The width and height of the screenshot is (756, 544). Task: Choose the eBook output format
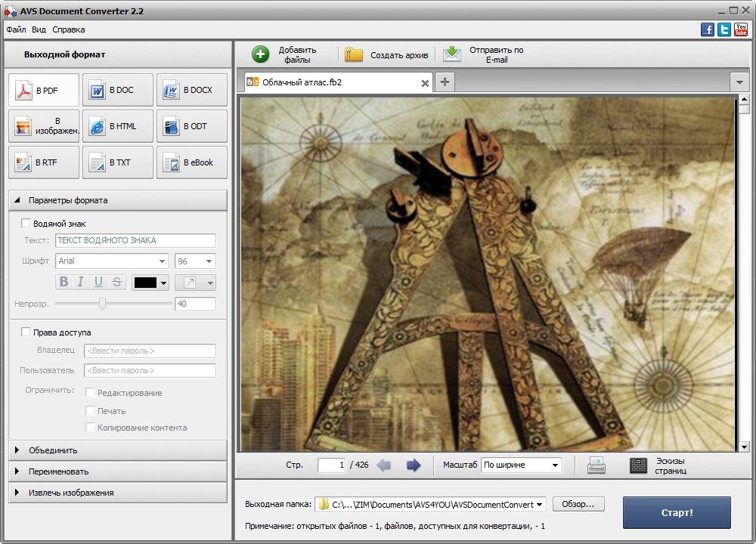point(192,162)
